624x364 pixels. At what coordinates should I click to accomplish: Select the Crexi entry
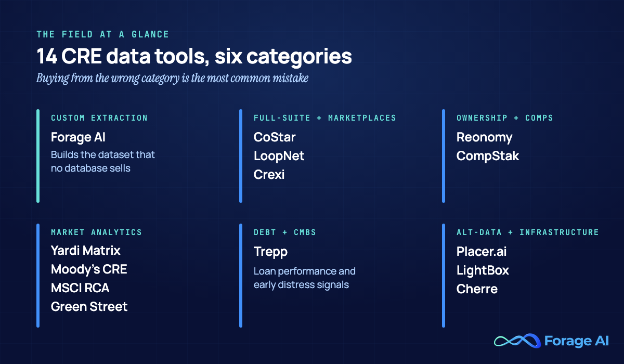[269, 175]
